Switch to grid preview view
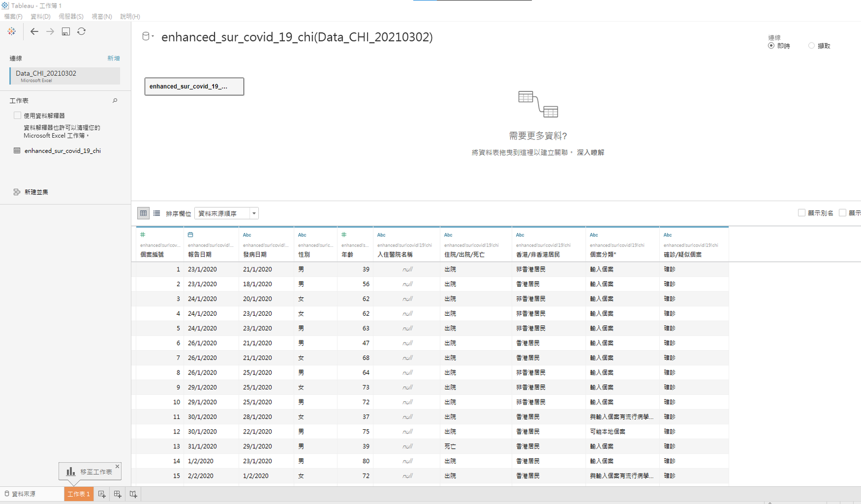861x504 pixels. point(143,214)
